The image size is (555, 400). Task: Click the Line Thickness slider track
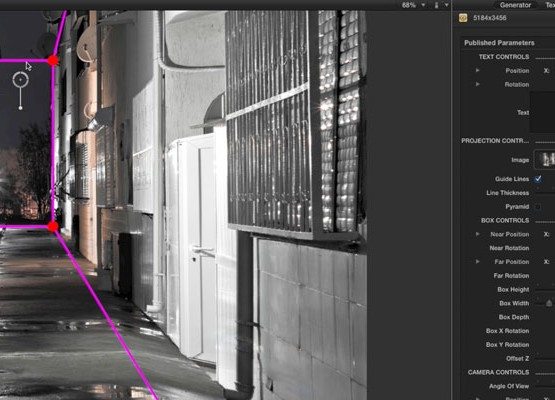coord(545,193)
